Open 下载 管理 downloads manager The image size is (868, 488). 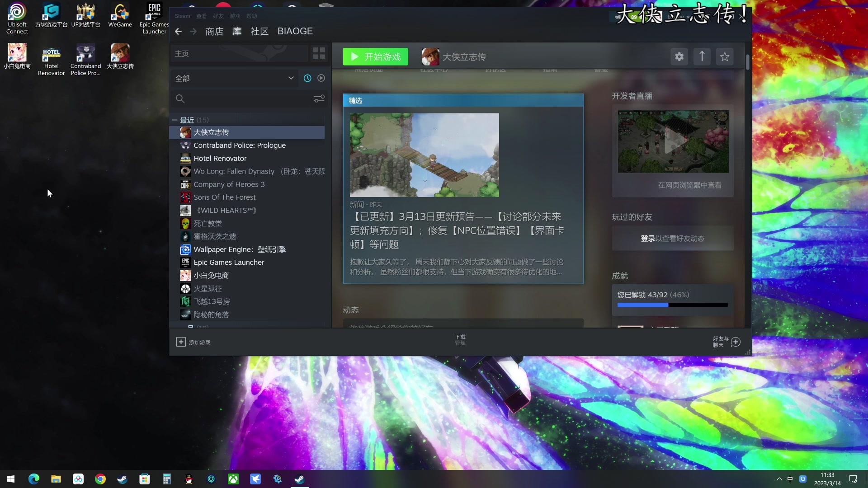coord(460,340)
